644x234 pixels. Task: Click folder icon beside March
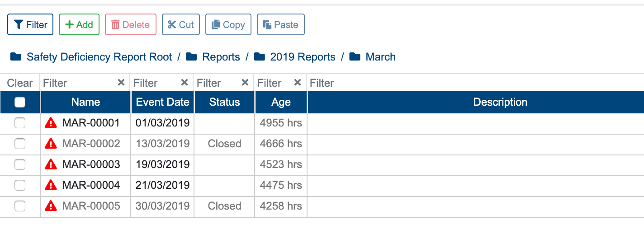coord(355,57)
